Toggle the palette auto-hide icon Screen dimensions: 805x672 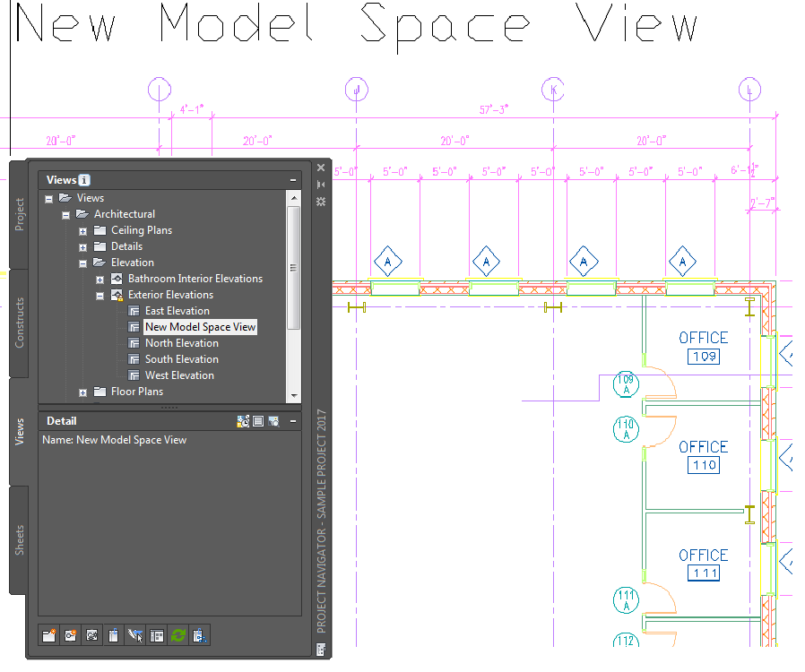point(321,185)
